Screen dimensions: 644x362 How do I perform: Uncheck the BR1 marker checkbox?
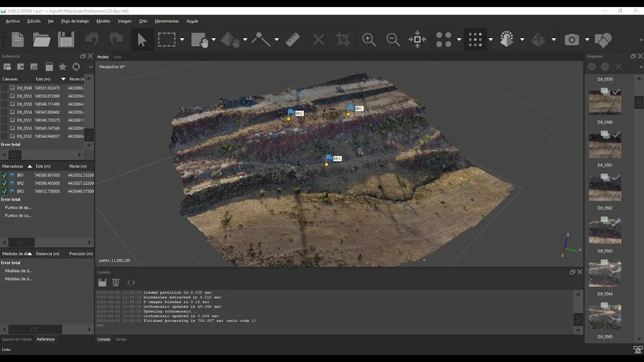point(5,175)
